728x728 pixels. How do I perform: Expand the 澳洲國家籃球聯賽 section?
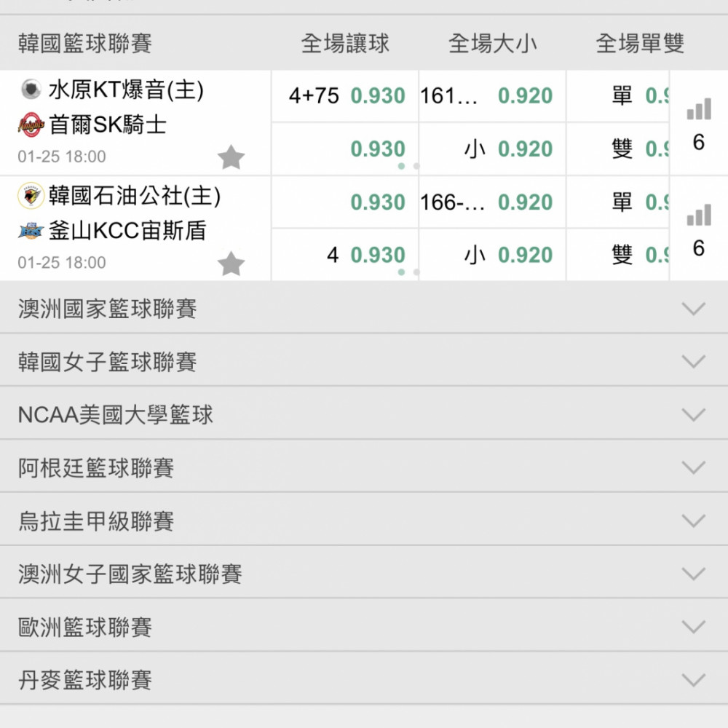(693, 309)
